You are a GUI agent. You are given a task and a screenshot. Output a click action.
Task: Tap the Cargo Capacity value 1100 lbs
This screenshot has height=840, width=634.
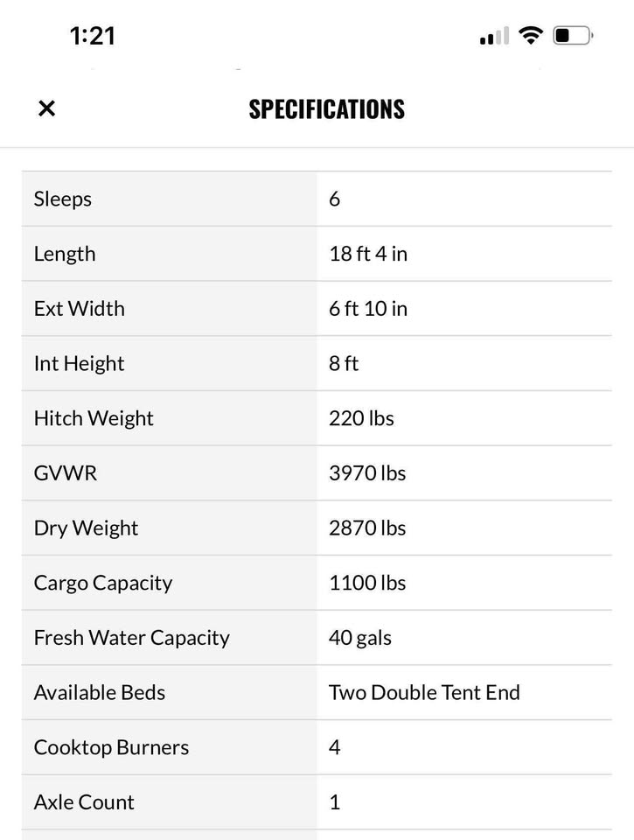click(x=367, y=583)
